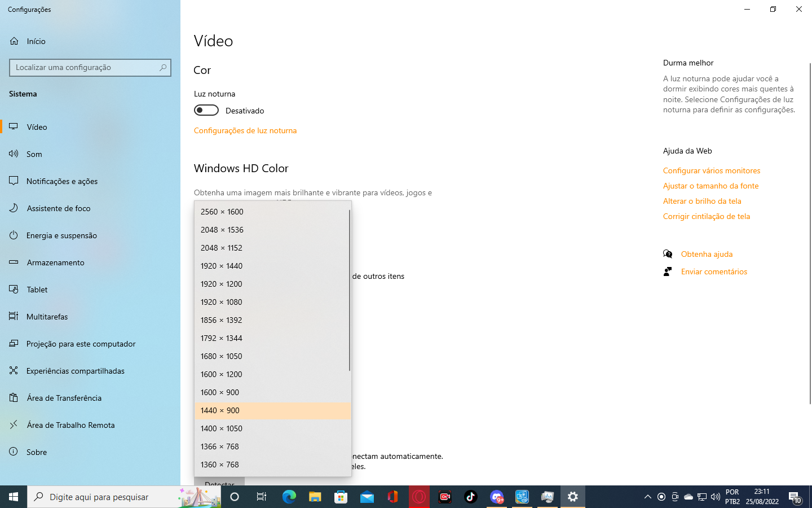Open Task View on the taskbar
The width and height of the screenshot is (812, 508).
262,497
